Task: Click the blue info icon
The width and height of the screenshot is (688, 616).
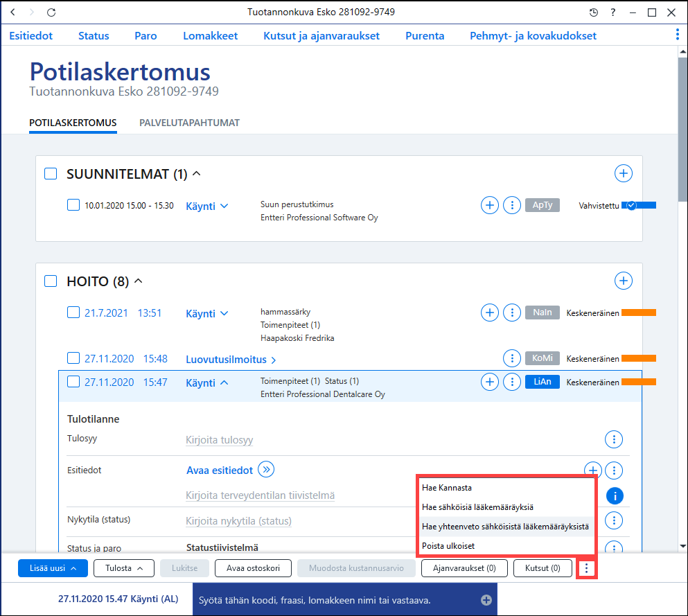Action: coord(615,496)
